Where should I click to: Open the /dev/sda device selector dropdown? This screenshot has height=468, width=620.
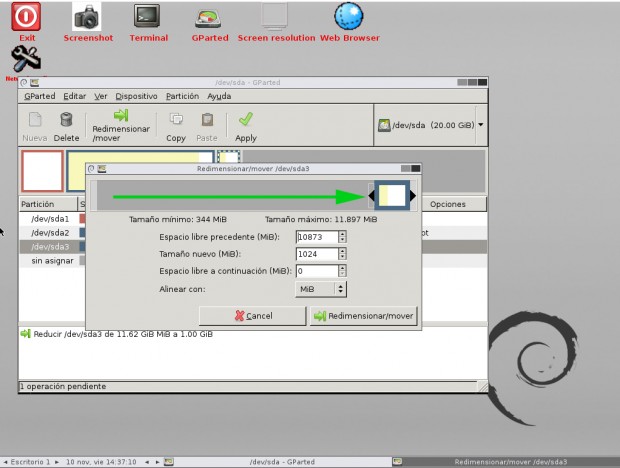click(x=431, y=125)
